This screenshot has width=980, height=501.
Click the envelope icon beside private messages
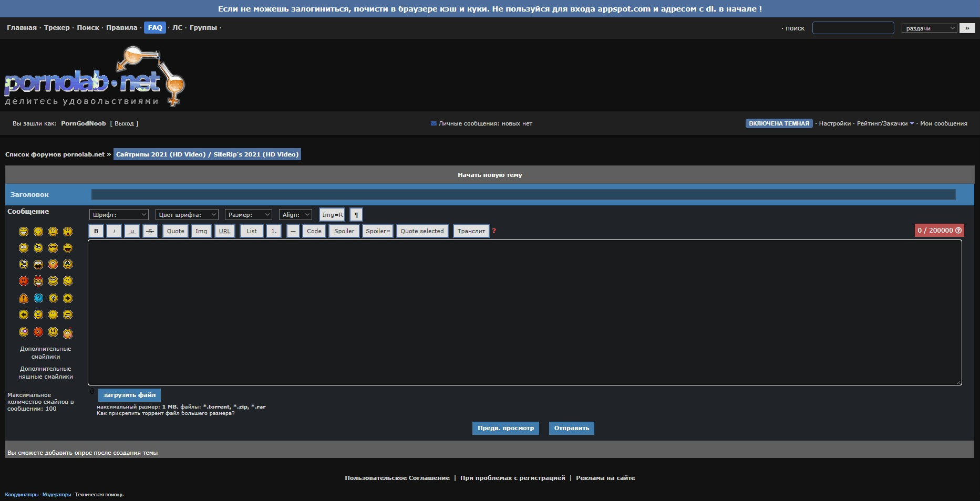pos(434,123)
